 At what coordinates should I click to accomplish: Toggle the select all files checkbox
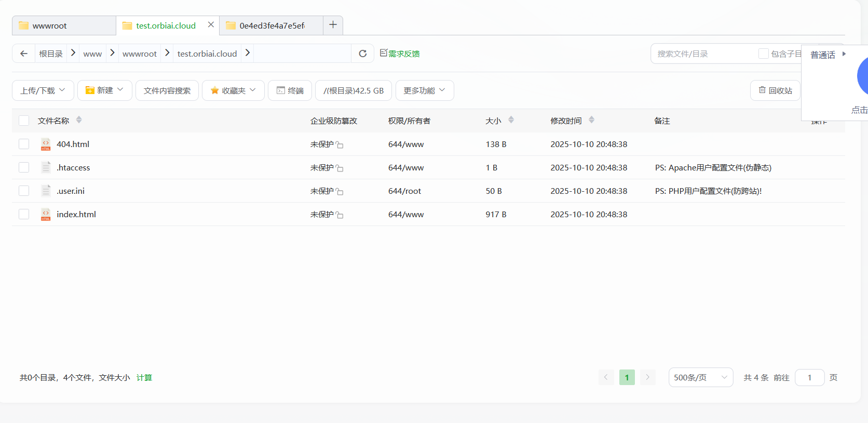[24, 121]
